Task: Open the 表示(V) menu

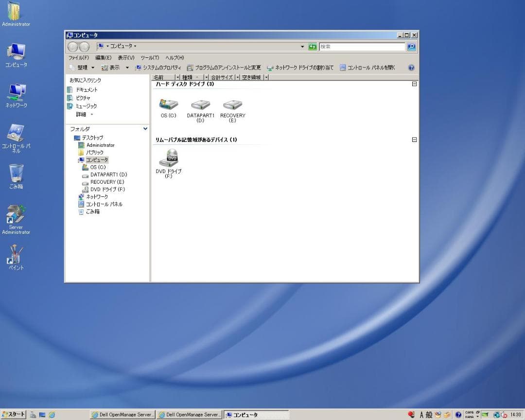Action: [x=126, y=57]
